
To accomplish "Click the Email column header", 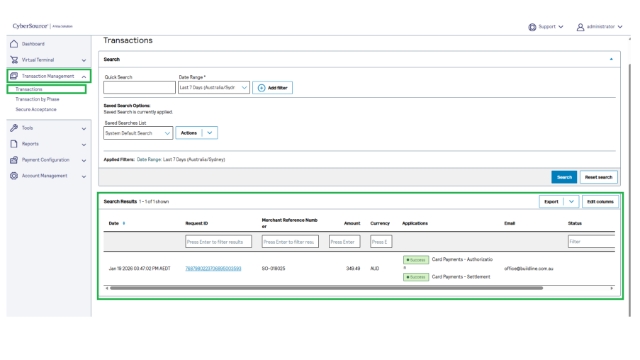I will tap(509, 223).
